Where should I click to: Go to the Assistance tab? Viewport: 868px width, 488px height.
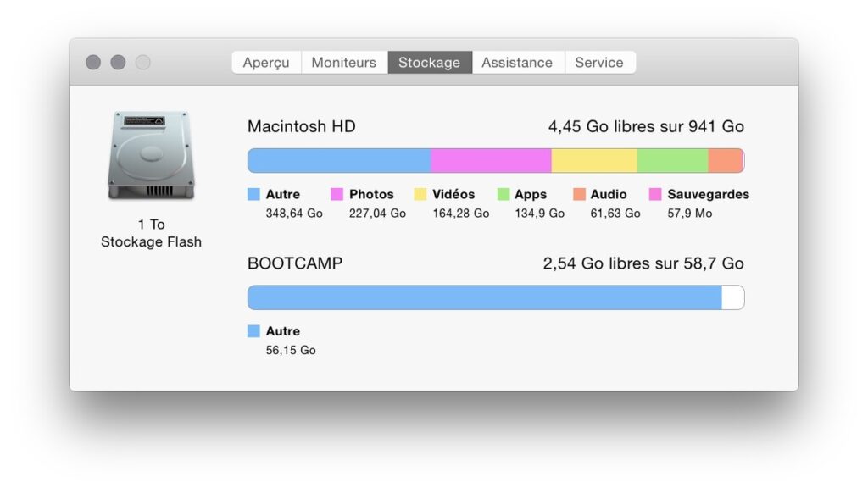coord(518,62)
